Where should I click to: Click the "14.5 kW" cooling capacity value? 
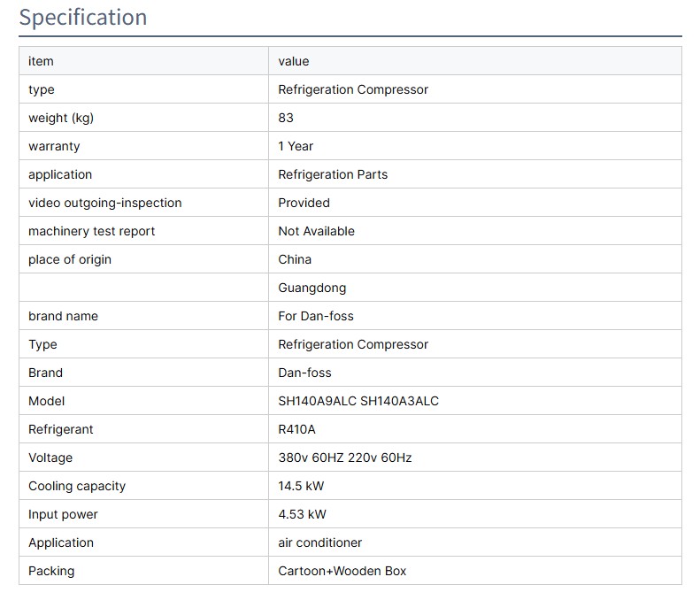(303, 486)
